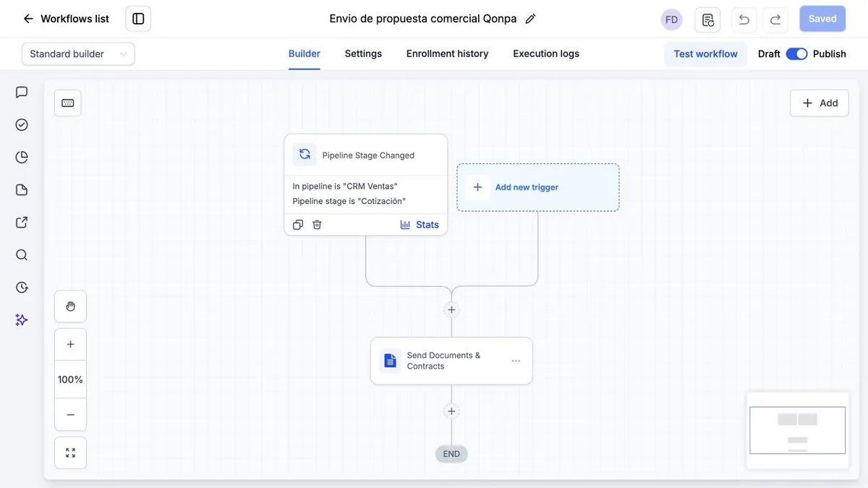This screenshot has width=868, height=488.
Task: Click 'Pipeline stage is "Cotización"' text
Action: 349,201
